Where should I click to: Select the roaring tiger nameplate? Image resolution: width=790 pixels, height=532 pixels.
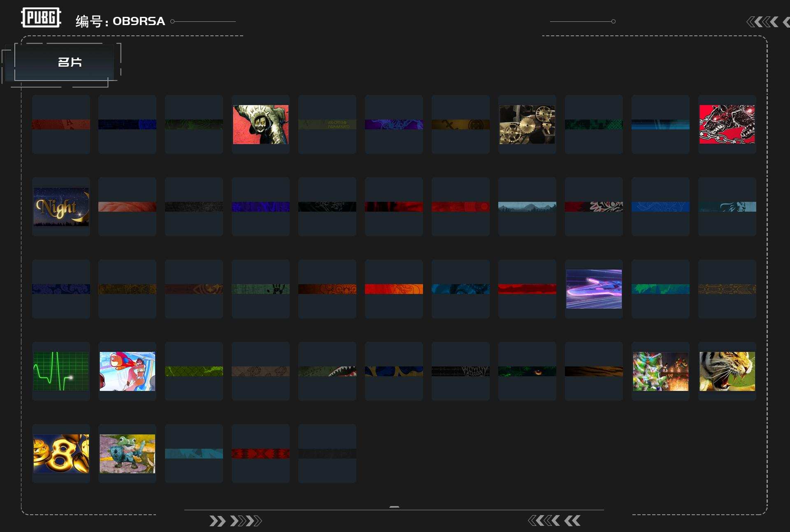[727, 371]
